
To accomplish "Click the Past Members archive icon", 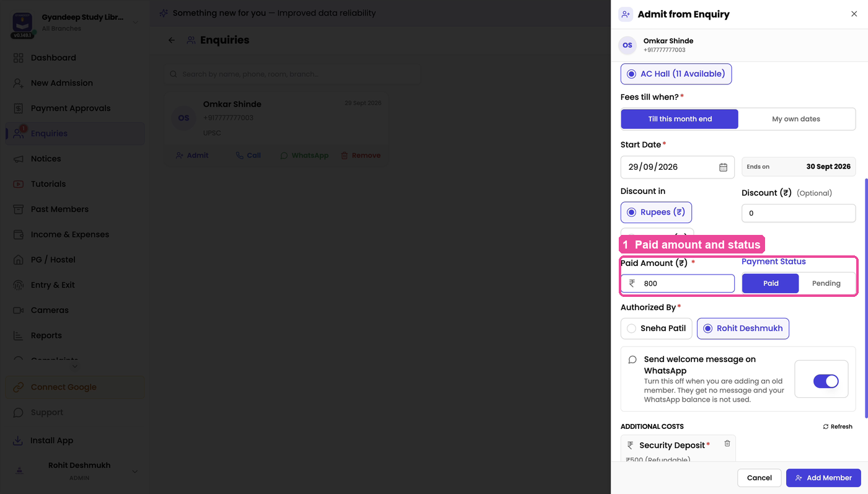I will coord(19,210).
